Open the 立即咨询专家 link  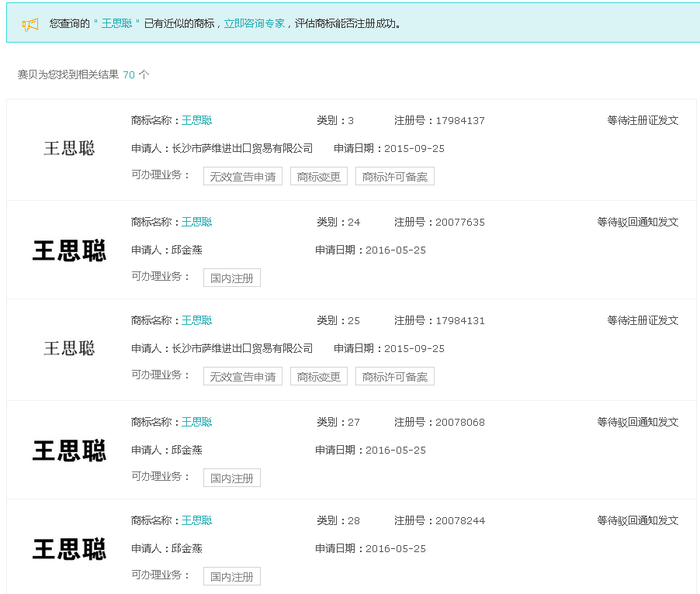[x=254, y=23]
